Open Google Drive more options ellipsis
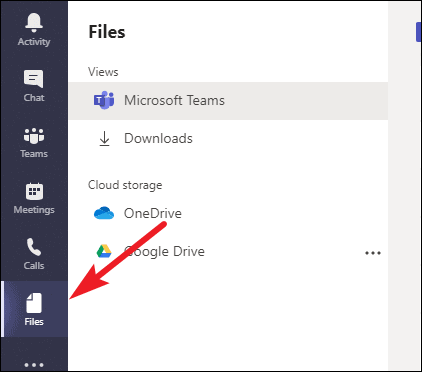This screenshot has width=422, height=372. tap(373, 253)
